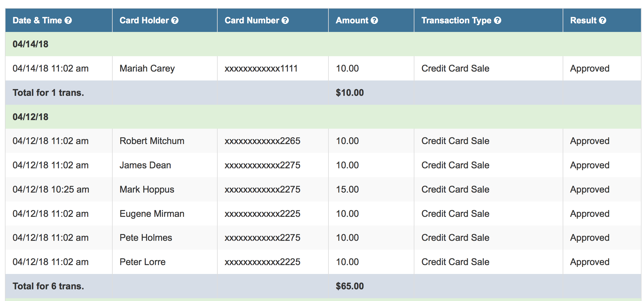
Task: Open the Card Number help icon
Action: point(285,21)
